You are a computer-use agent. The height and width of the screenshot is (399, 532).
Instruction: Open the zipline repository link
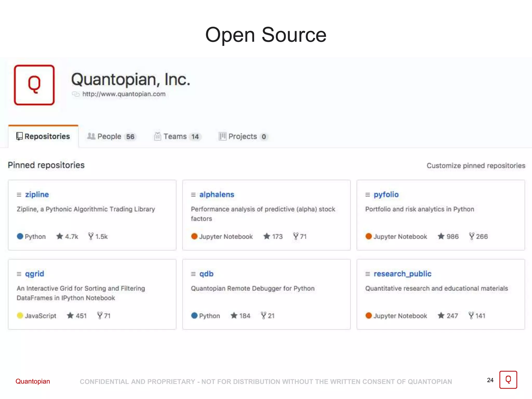[x=37, y=195]
